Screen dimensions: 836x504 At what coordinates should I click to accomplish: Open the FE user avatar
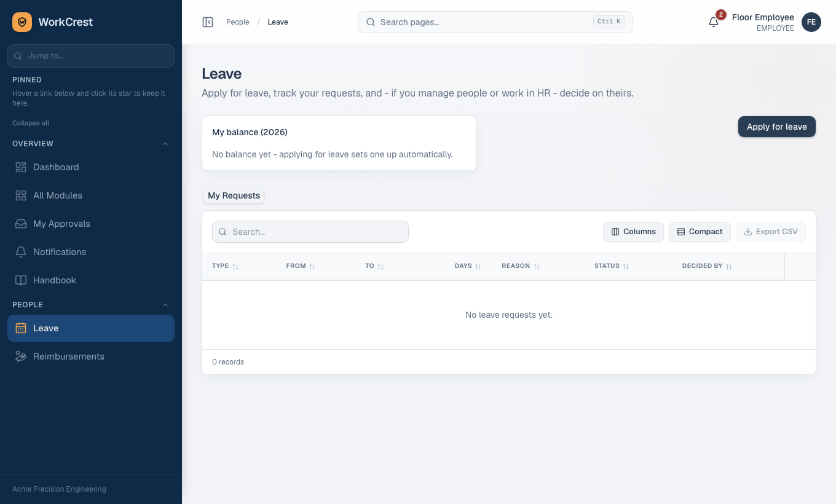[811, 22]
